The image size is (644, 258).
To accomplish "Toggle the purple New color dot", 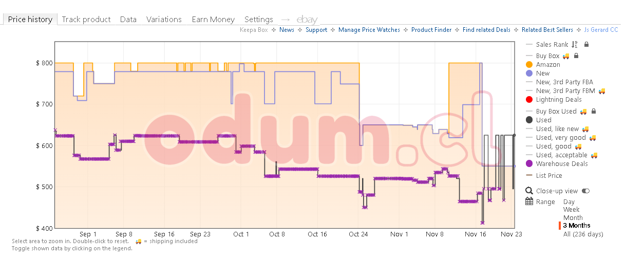I will (529, 73).
